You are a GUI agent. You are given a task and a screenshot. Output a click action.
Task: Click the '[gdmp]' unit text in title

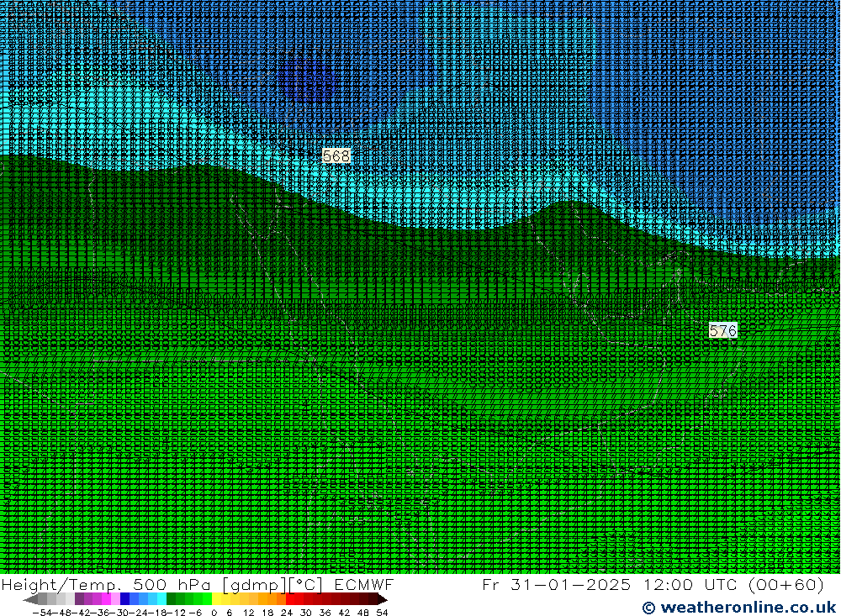coord(256,584)
